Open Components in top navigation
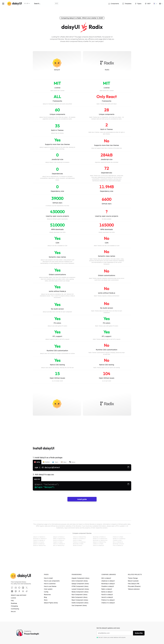164x644 pixels. [x=114, y=4]
